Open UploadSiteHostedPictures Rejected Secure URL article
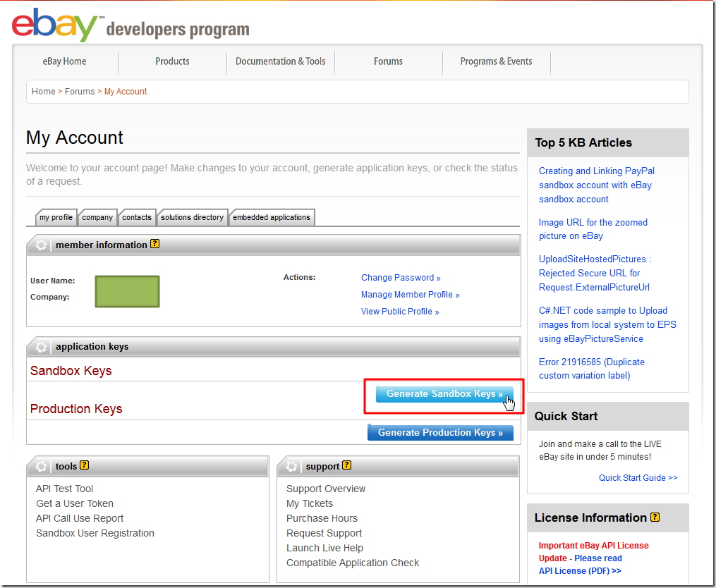Image resolution: width=716 pixels, height=588 pixels. [595, 273]
